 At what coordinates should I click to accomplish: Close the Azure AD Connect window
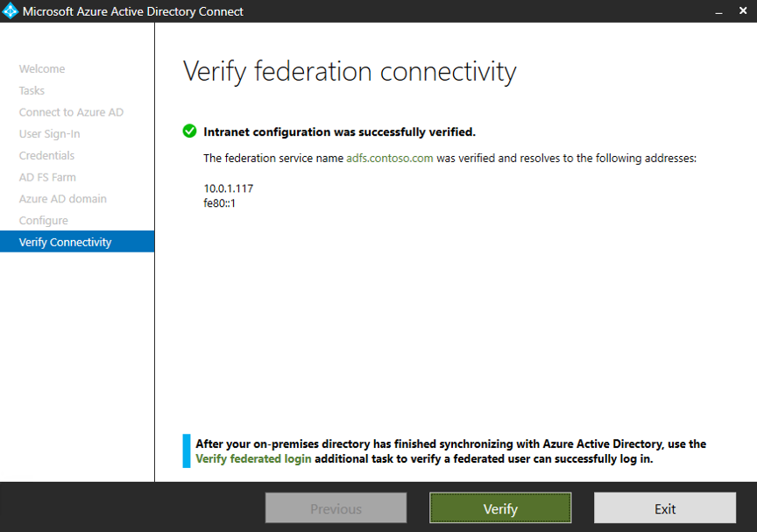743,11
